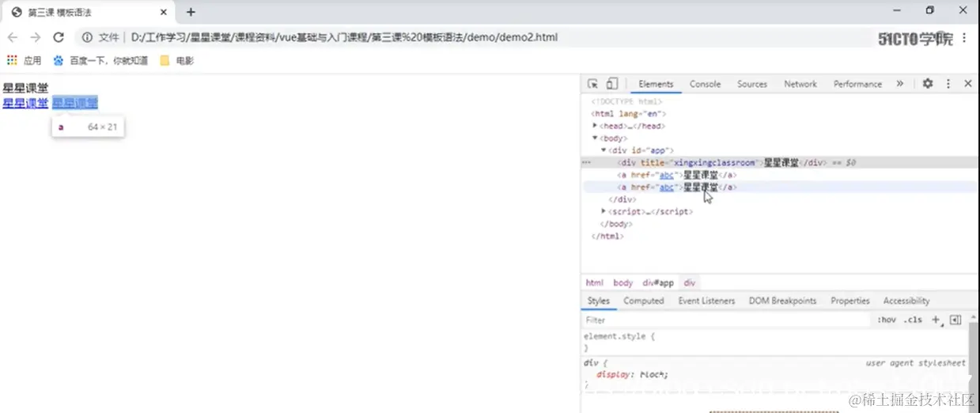The height and width of the screenshot is (413, 980).
Task: Open the Network tab
Action: coord(800,84)
